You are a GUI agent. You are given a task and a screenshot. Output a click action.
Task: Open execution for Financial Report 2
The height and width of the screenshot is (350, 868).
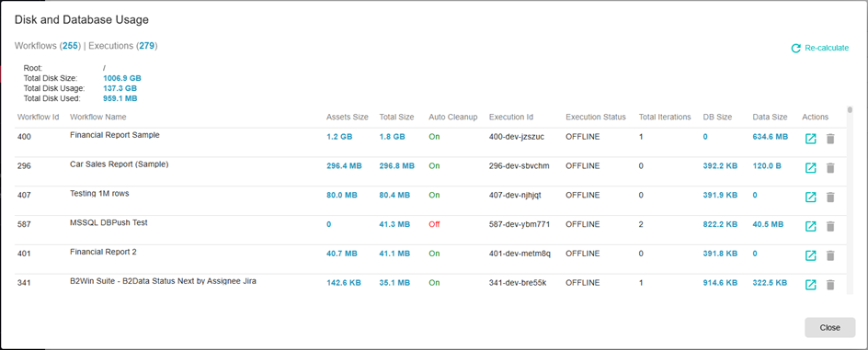click(x=810, y=255)
